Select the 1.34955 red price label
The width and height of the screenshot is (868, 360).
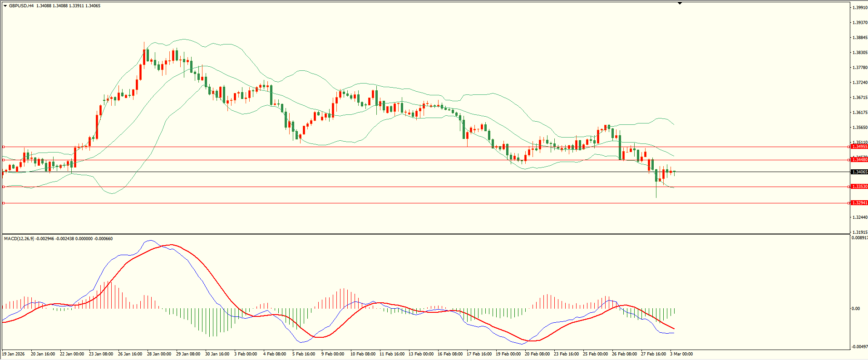(x=859, y=147)
